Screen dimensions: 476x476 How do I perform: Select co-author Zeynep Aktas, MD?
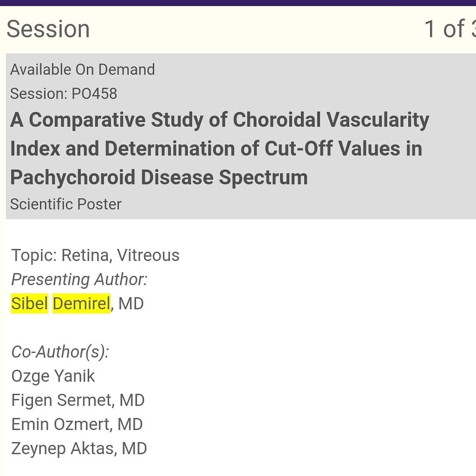79,449
